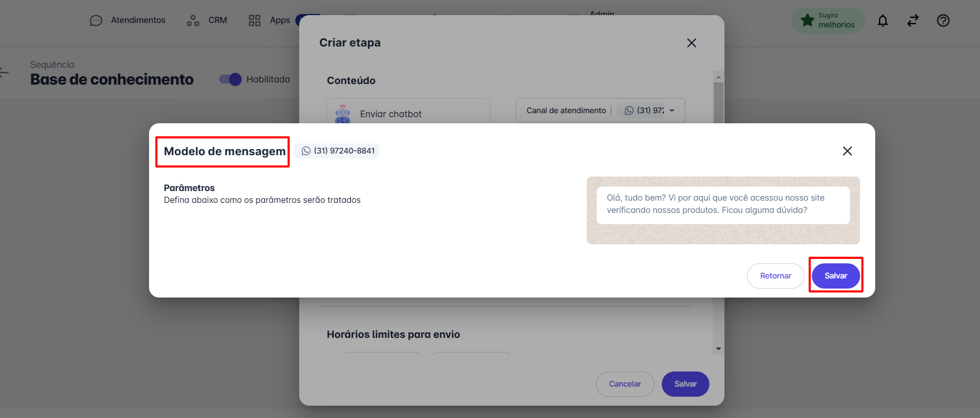Viewport: 980px width, 418px height.
Task: Open help using the question mark icon
Action: [943, 20]
